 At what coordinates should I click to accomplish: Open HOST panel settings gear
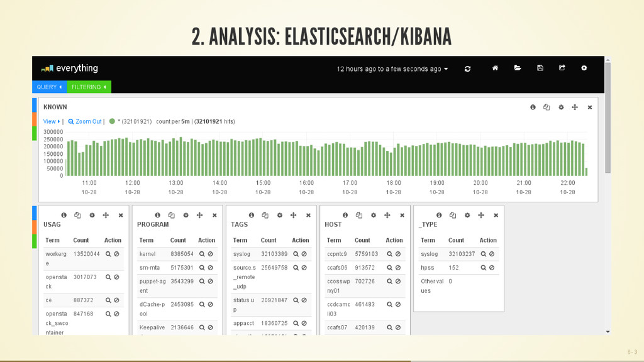(x=374, y=215)
